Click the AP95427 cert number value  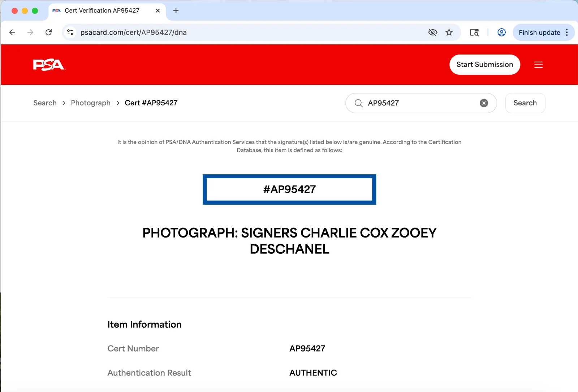tap(307, 349)
